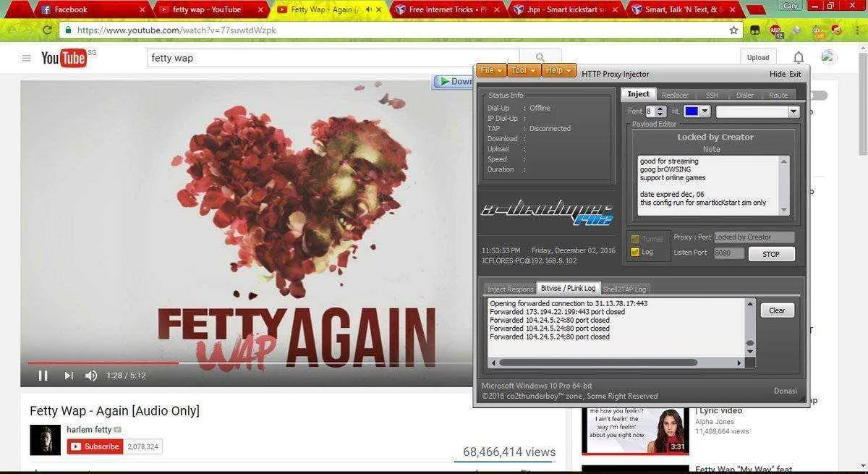Click log line 'Opening forwarded connection to 31.13.78.17:443'

tap(569, 303)
